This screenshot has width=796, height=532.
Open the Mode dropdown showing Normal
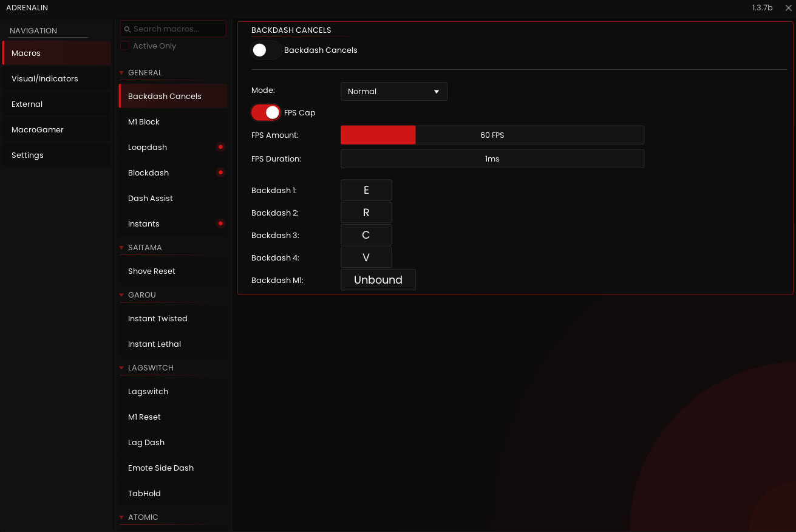393,91
